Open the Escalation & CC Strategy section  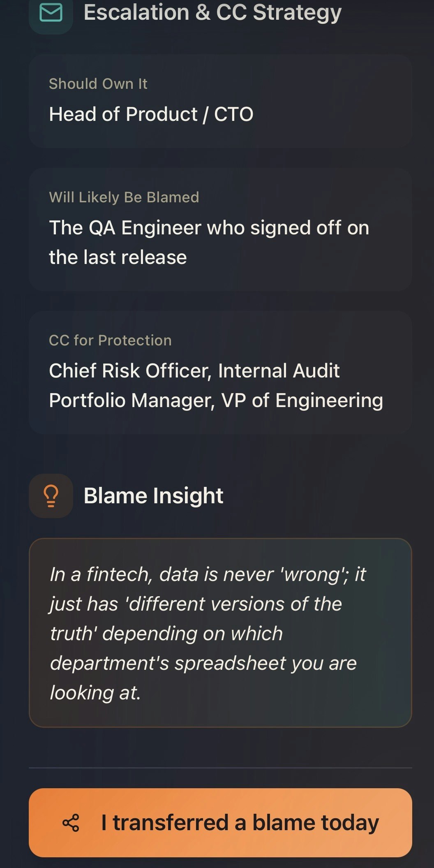tap(212, 12)
